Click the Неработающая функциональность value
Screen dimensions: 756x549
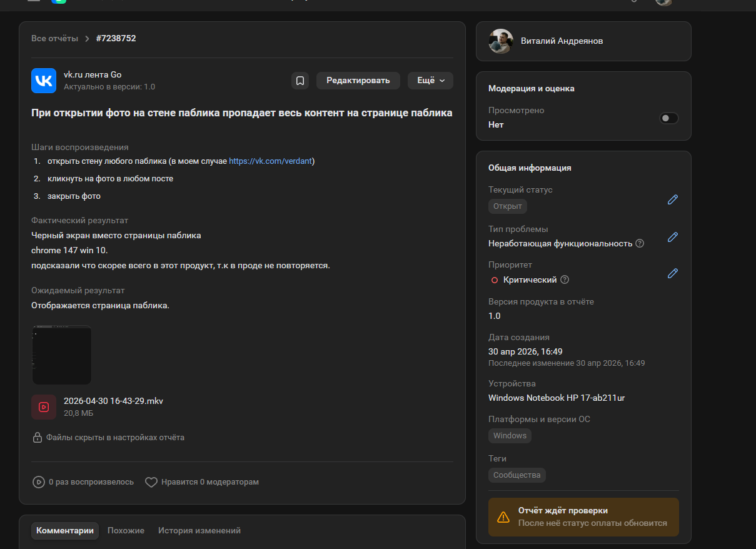tap(560, 243)
